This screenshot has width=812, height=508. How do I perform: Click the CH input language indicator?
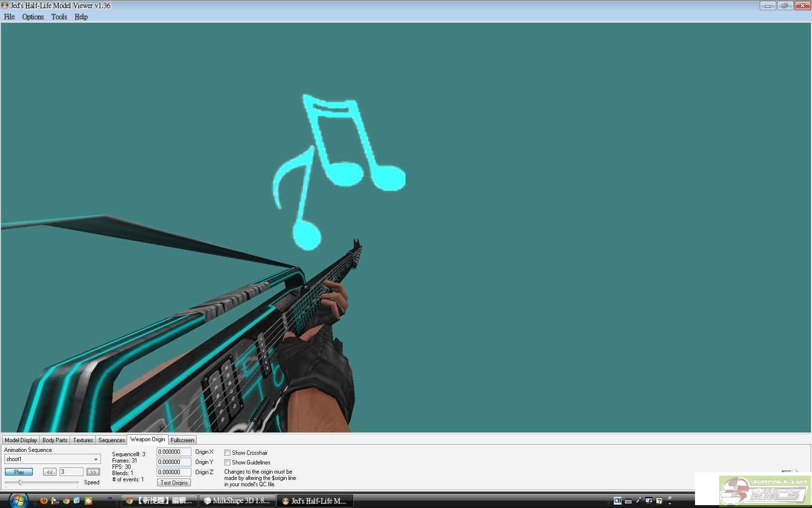click(x=617, y=501)
